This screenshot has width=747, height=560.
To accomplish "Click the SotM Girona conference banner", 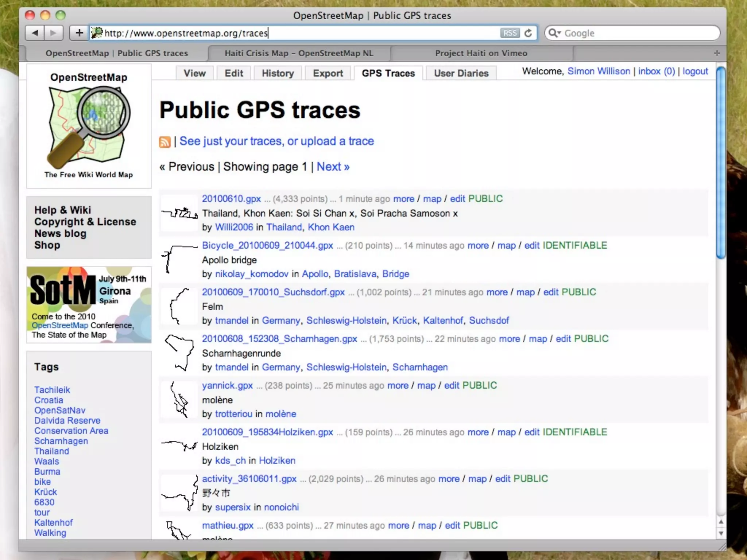I will coord(89,305).
